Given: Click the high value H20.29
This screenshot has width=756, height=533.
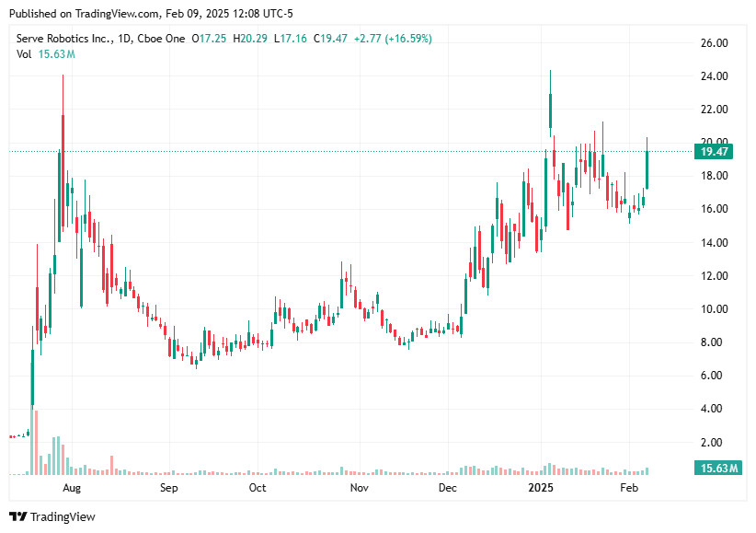Looking at the screenshot, I should (x=250, y=39).
